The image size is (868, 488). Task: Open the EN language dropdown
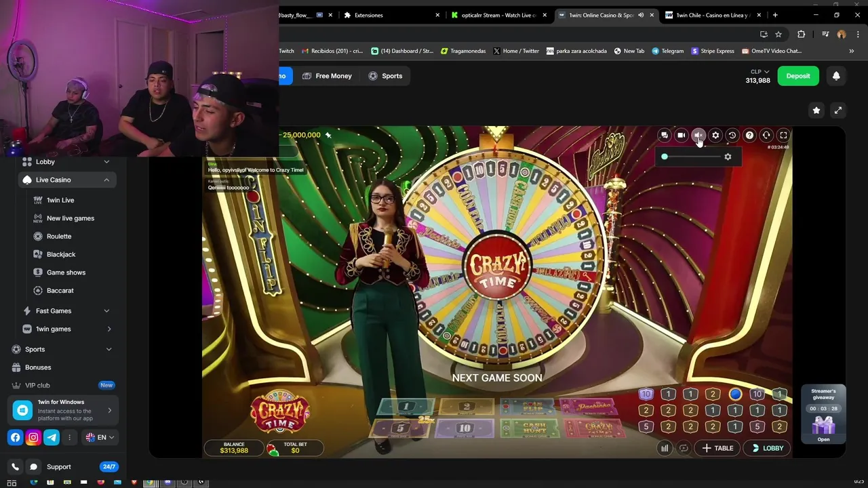100,438
